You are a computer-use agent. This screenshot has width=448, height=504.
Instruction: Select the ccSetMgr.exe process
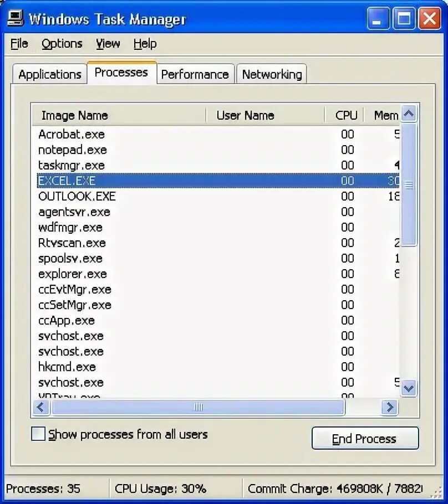coord(218,305)
